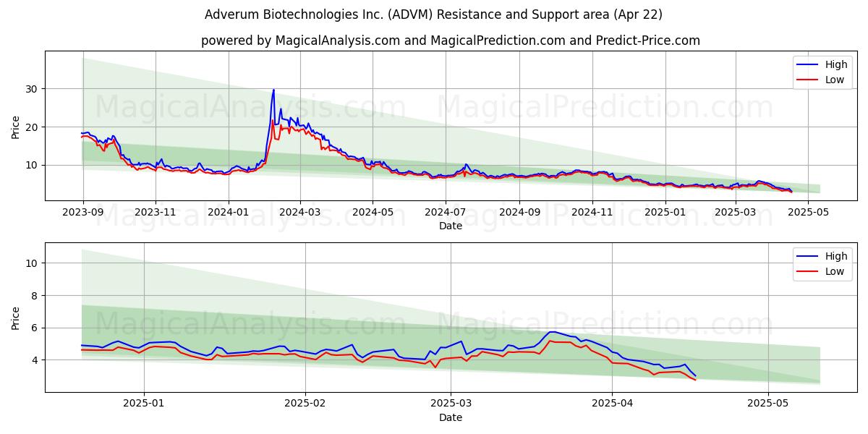Click the bottom chart's 'Date' axis label
868x434 pixels.
451,417
